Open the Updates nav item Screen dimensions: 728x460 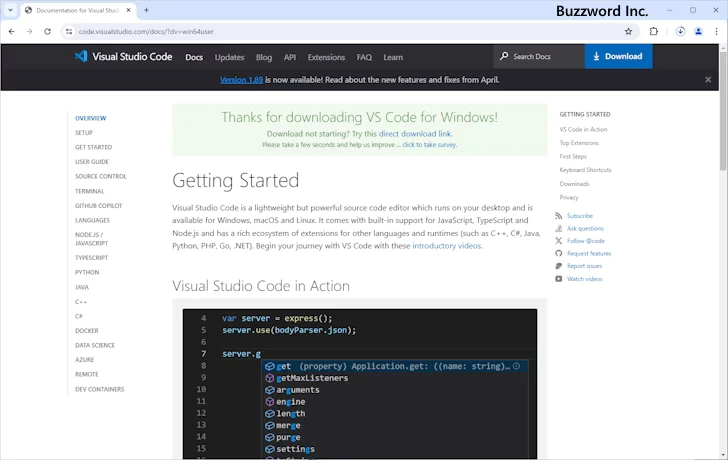[229, 57]
